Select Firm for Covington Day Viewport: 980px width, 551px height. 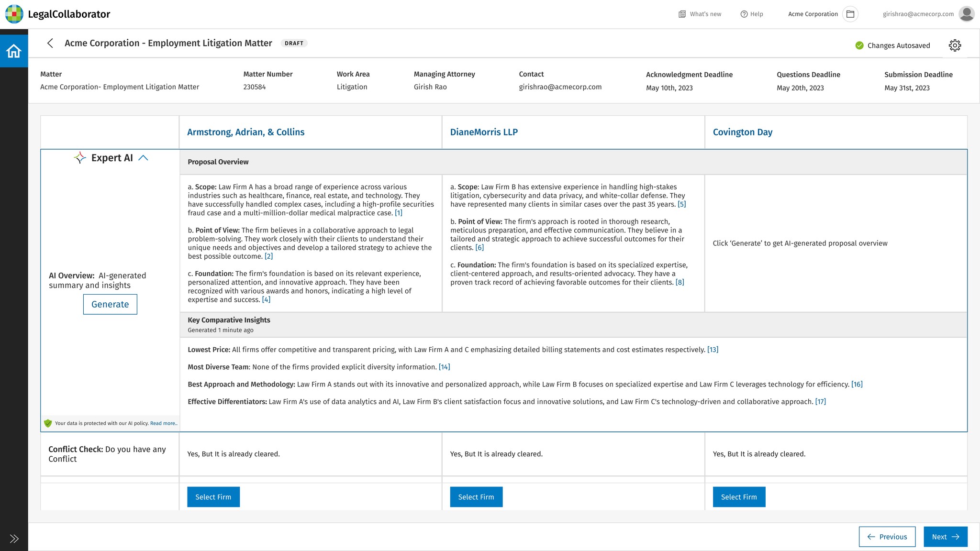(739, 497)
